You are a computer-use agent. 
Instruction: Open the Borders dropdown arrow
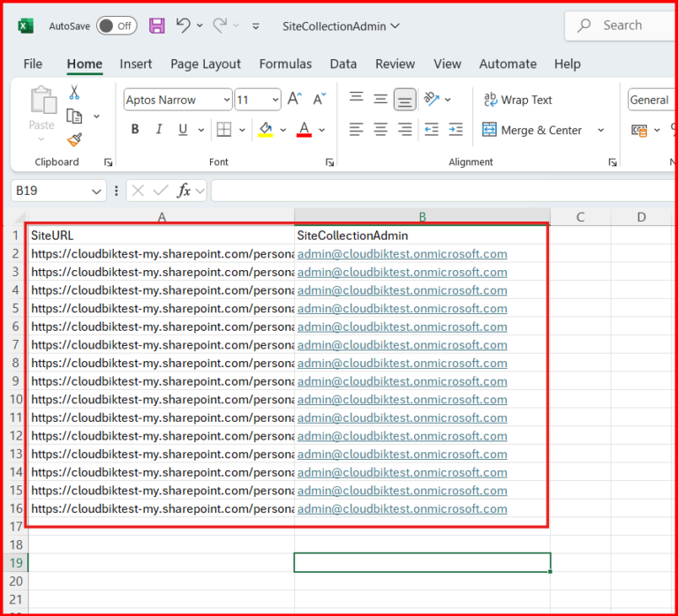[x=242, y=130]
